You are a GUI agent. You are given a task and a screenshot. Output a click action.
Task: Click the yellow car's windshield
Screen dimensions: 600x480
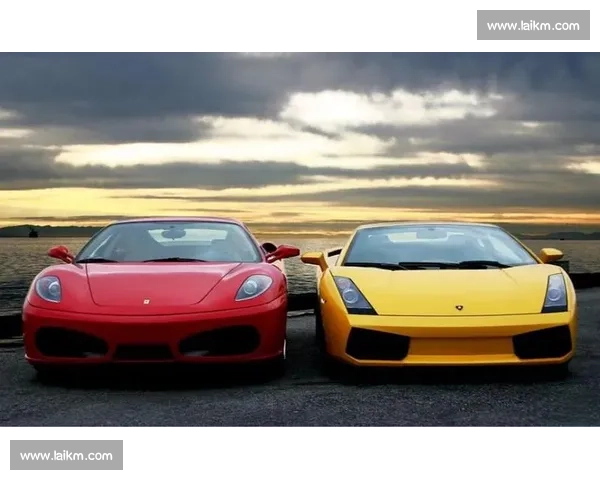(x=437, y=247)
